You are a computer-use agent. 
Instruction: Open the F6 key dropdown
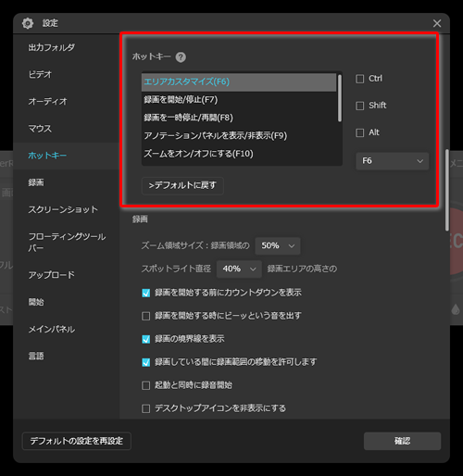(x=393, y=161)
